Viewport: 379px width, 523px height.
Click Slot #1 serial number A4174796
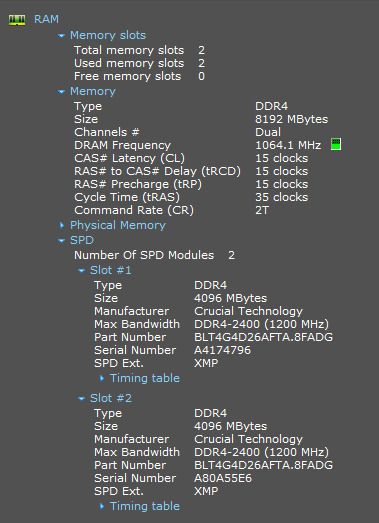(223, 350)
